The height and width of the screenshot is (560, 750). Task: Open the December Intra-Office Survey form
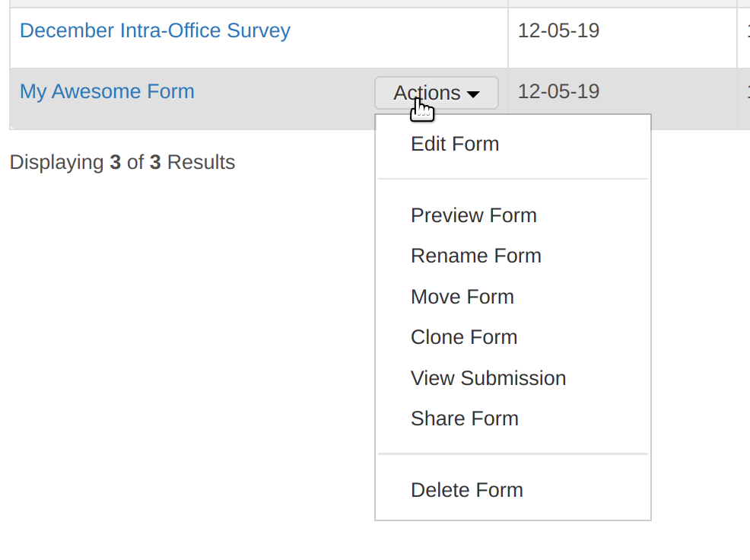pos(154,30)
